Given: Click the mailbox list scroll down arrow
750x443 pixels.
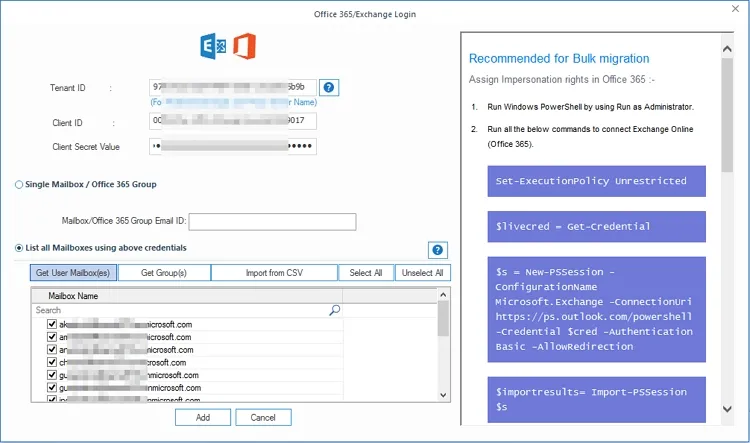Looking at the screenshot, I should [x=443, y=395].
